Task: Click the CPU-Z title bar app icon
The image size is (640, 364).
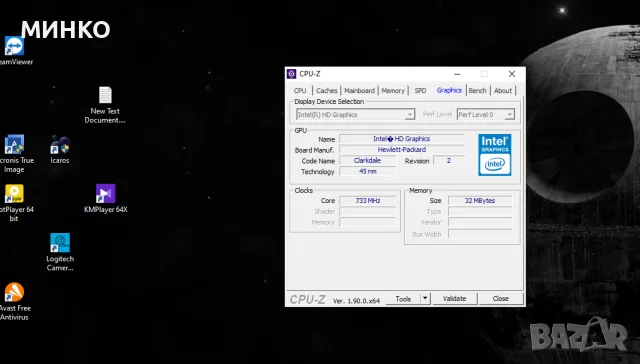Action: [291, 74]
